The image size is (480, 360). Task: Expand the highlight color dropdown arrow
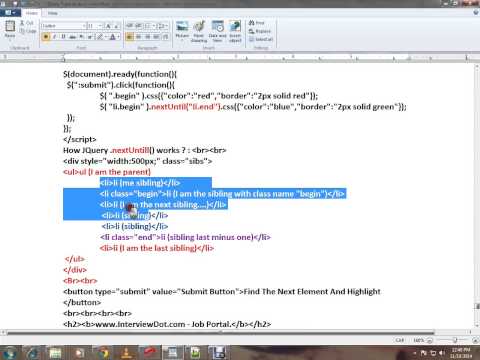(x=105, y=37)
